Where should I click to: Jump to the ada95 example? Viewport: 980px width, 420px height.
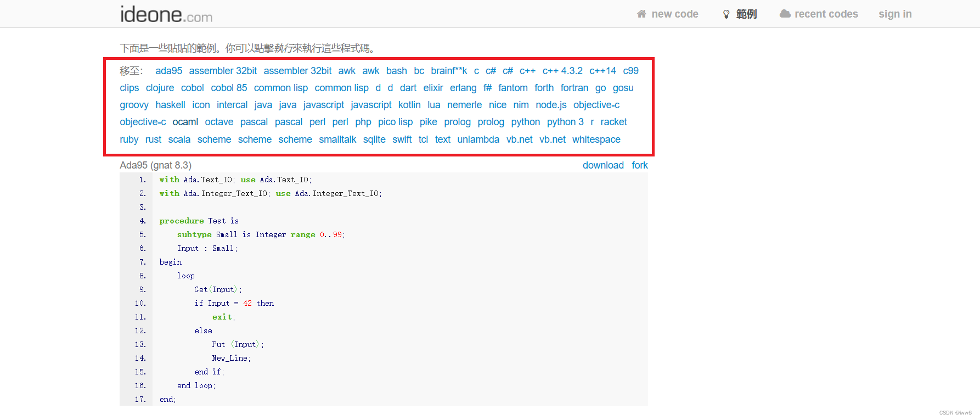click(168, 71)
